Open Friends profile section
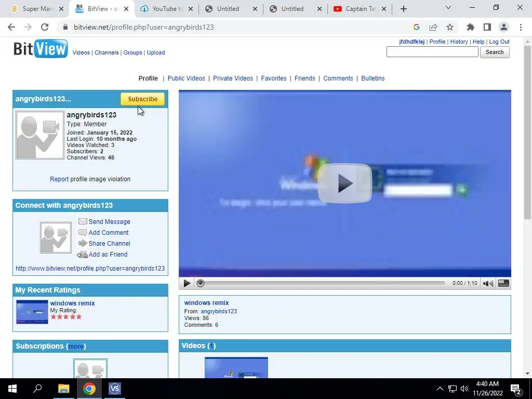The height and width of the screenshot is (399, 532). point(304,78)
